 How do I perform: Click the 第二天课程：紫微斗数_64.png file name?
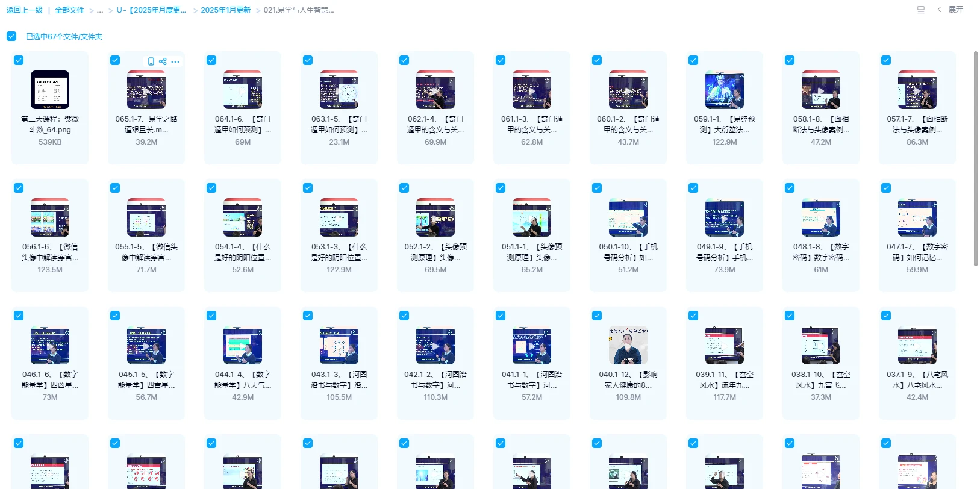[50, 125]
